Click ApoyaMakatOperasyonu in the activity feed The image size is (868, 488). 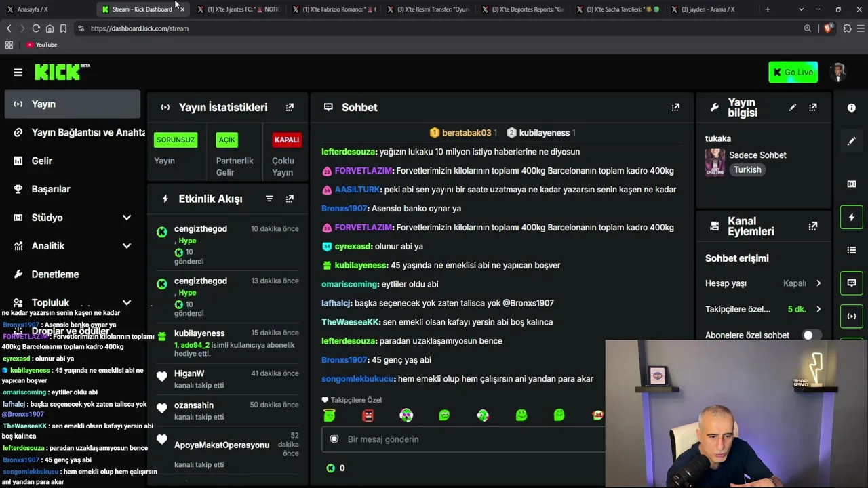tap(222, 445)
